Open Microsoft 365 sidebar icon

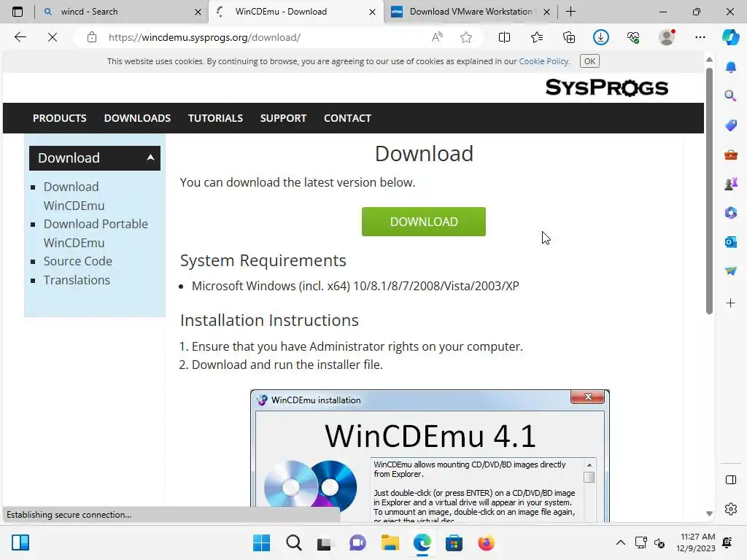click(731, 212)
